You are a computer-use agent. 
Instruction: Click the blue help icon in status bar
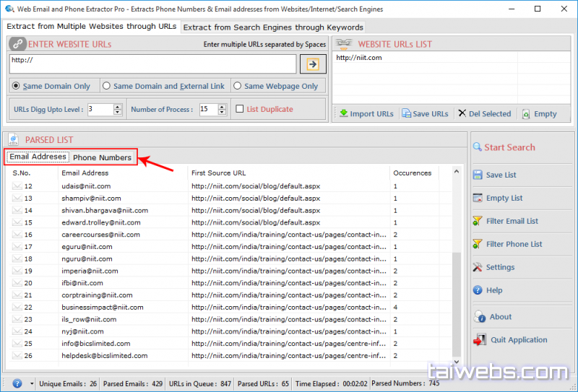point(17,383)
